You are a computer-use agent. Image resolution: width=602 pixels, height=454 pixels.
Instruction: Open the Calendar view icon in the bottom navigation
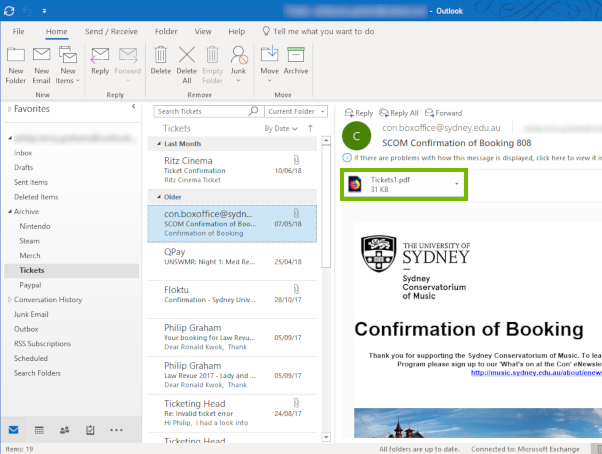tap(39, 430)
